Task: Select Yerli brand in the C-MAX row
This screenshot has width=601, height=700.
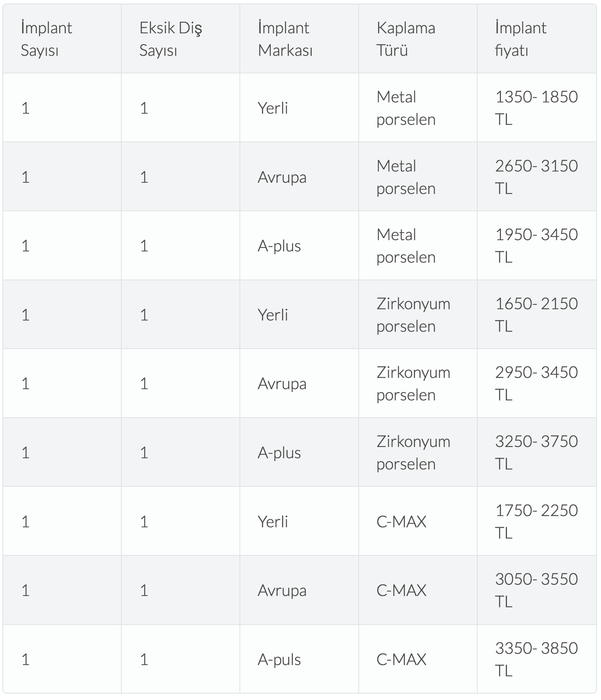Action: (x=273, y=522)
